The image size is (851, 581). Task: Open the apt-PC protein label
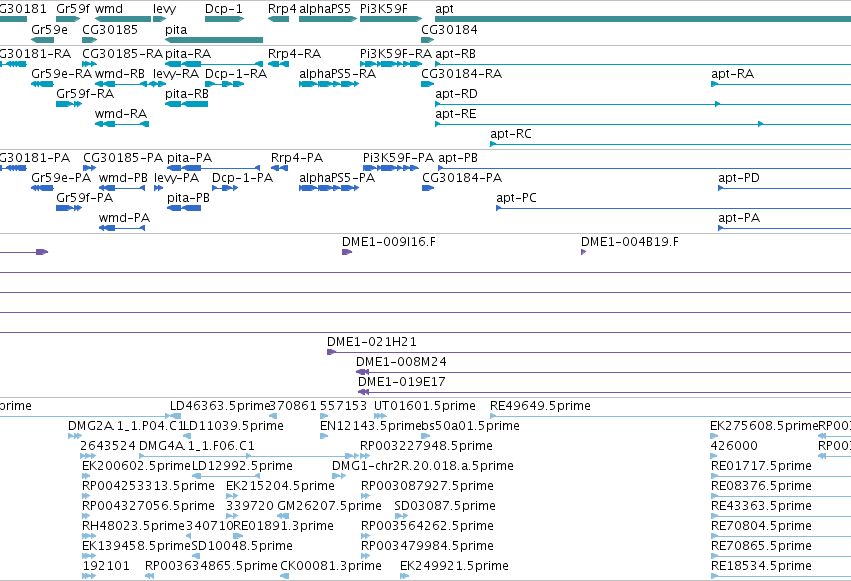516,197
